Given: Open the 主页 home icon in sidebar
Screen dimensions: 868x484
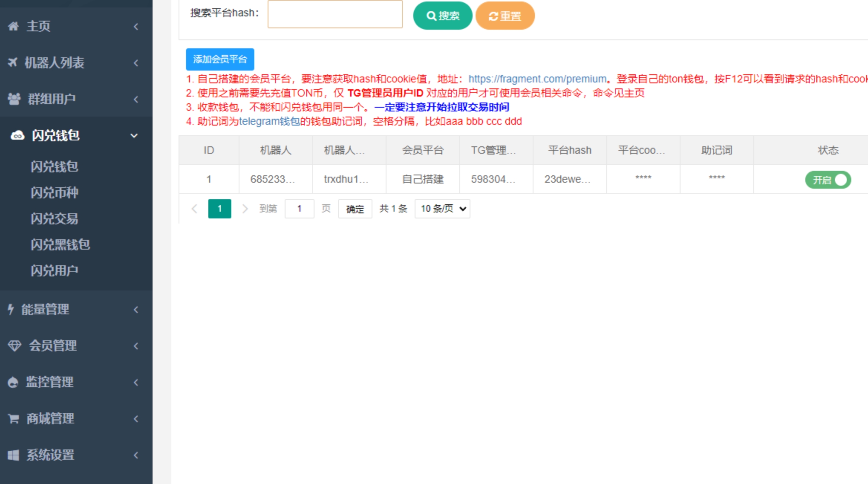Looking at the screenshot, I should [x=13, y=26].
